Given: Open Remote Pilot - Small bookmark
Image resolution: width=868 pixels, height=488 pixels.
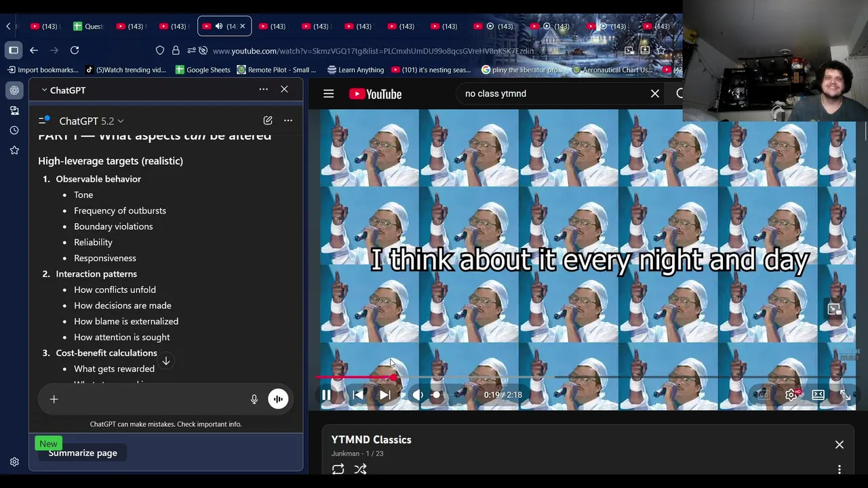Looking at the screenshot, I should [276, 70].
